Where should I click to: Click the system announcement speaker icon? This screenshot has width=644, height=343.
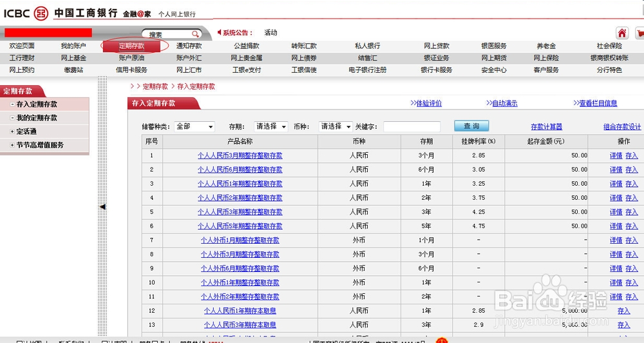tap(220, 32)
